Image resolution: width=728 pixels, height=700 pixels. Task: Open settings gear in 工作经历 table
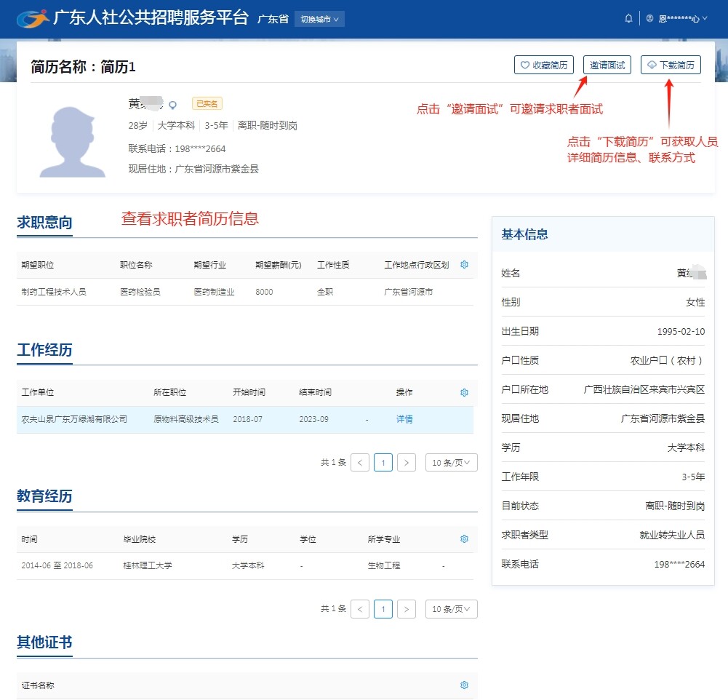[465, 392]
